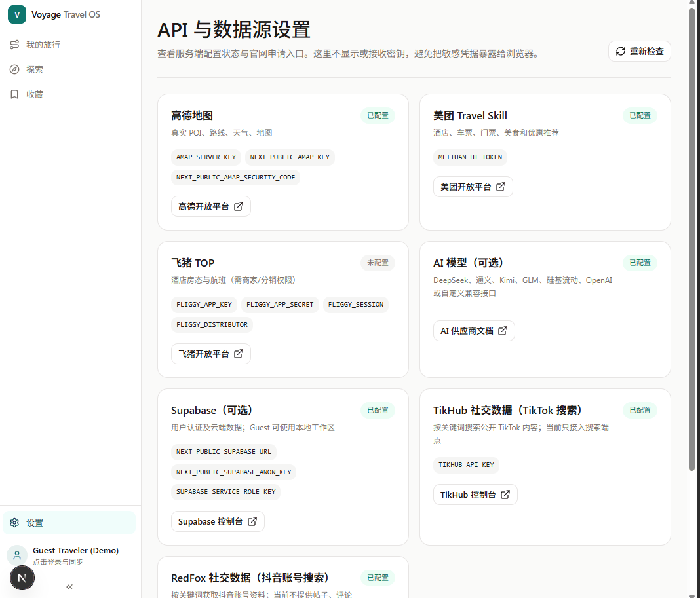Viewport: 700px width, 598px height.
Task: Click the NEXT_PUBLIC_AMAP_KEY tag
Action: coord(290,157)
